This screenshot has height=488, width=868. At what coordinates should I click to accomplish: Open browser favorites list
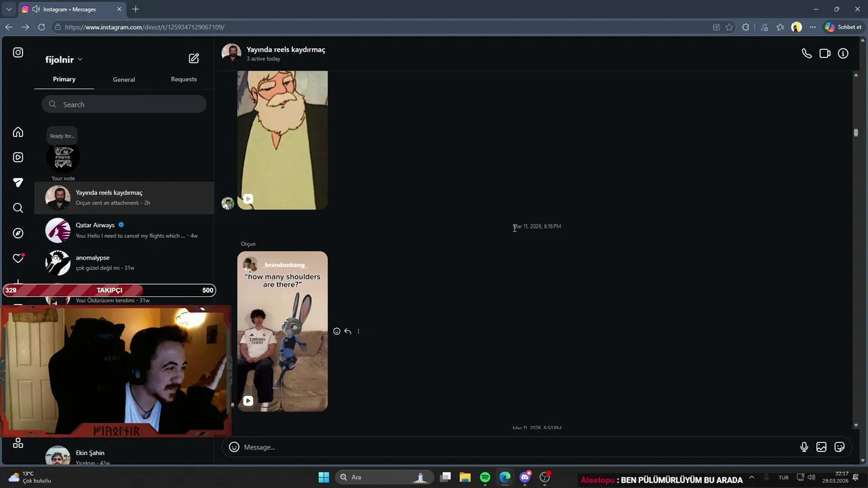[x=780, y=27]
